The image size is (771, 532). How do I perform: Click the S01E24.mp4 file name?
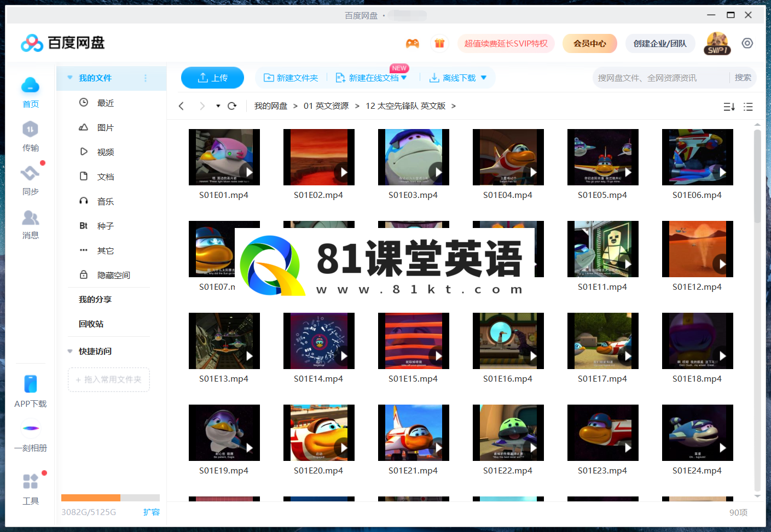pyautogui.click(x=697, y=471)
